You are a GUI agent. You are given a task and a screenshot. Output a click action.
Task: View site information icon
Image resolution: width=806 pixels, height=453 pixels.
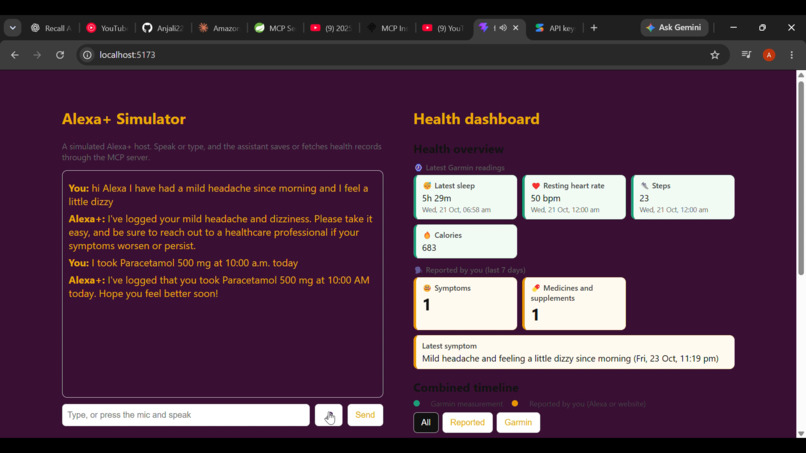click(87, 55)
